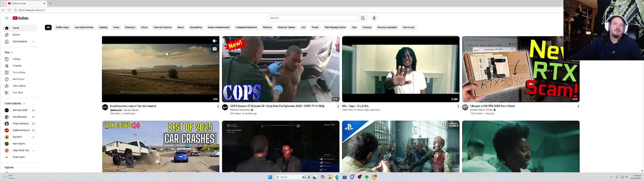The height and width of the screenshot is (181, 644).
Task: Play COPS video thumbnail
Action: click(280, 69)
